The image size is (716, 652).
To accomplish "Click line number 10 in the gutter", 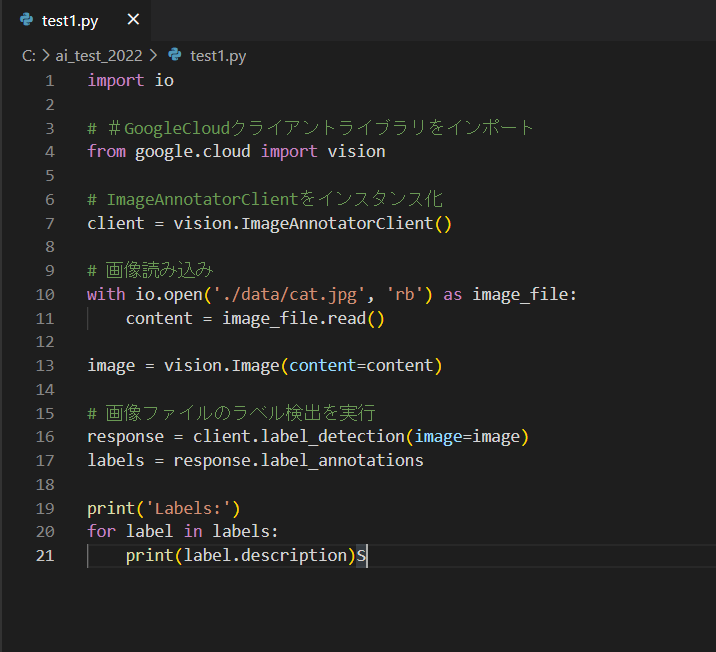I will click(45, 295).
